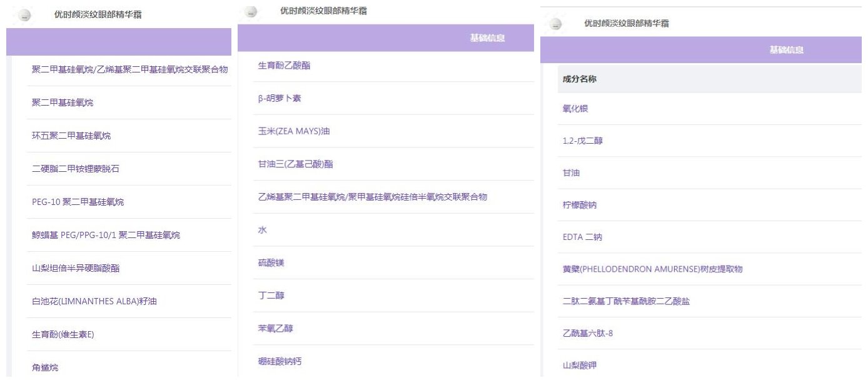
Task: Open the 基础信息 tab above 成分名称
Action: click(786, 50)
